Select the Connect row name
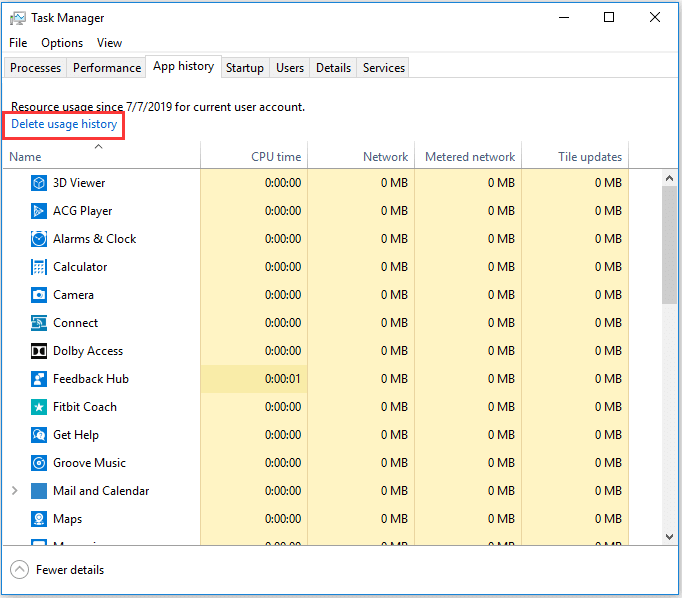Screen dimensions: 682x598 pos(76,323)
